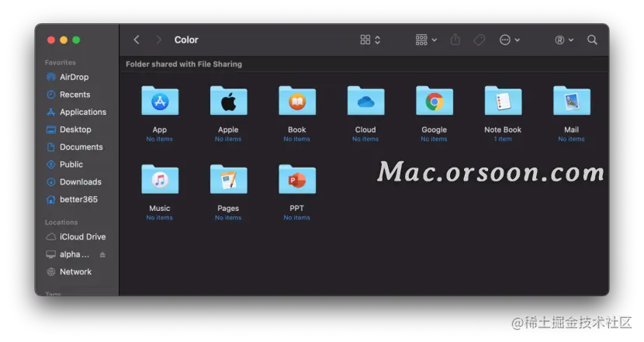Go forward with the right chevron
This screenshot has height=342, width=644.
tap(158, 40)
